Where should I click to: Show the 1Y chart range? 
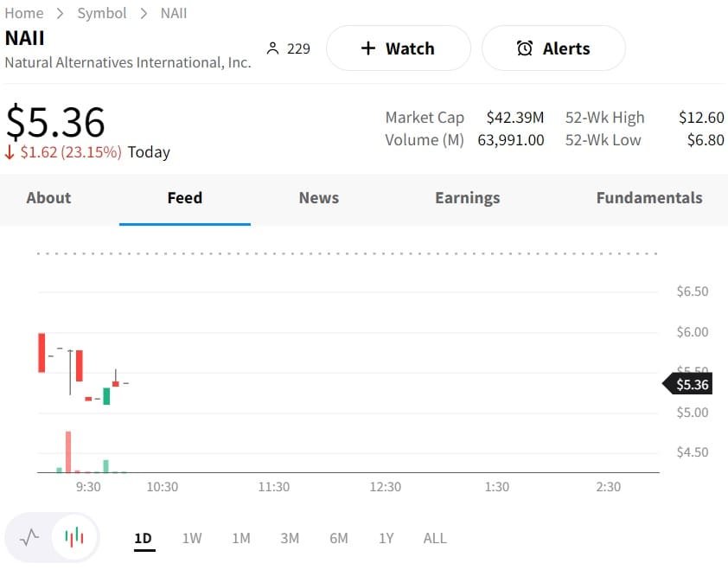click(x=386, y=538)
